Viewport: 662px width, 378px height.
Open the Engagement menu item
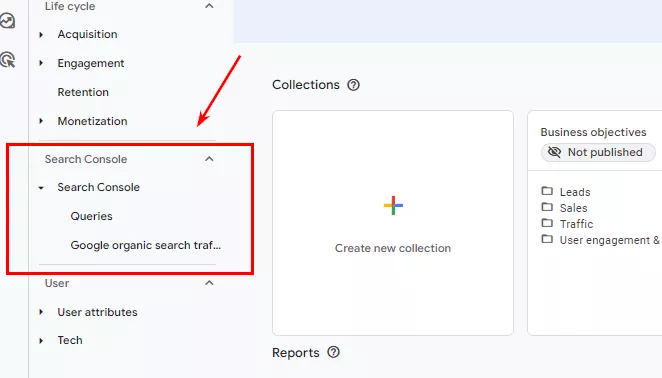(x=91, y=63)
